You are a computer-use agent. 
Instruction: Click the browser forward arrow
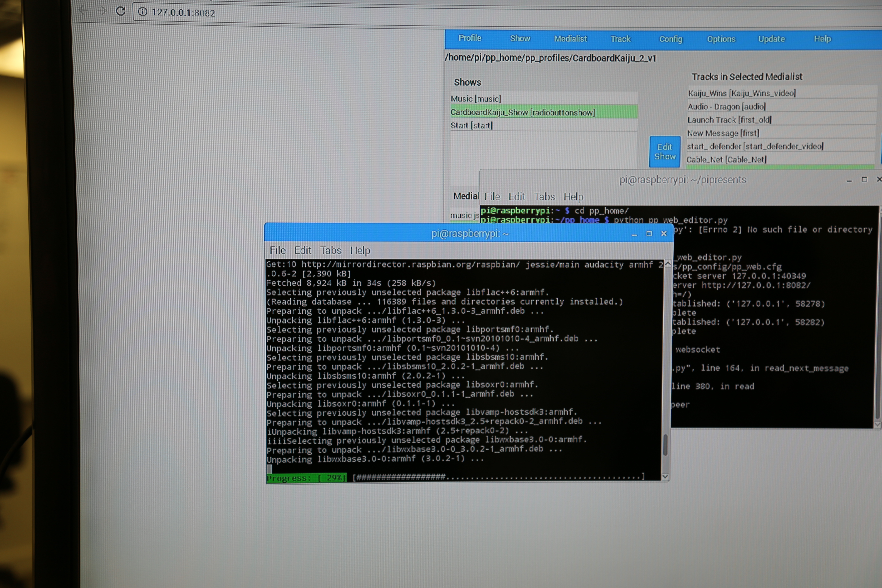pos(101,11)
